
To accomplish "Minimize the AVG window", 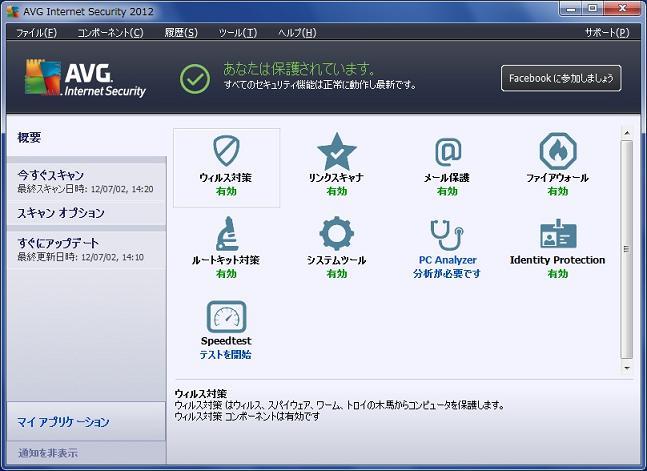I will point(571,9).
